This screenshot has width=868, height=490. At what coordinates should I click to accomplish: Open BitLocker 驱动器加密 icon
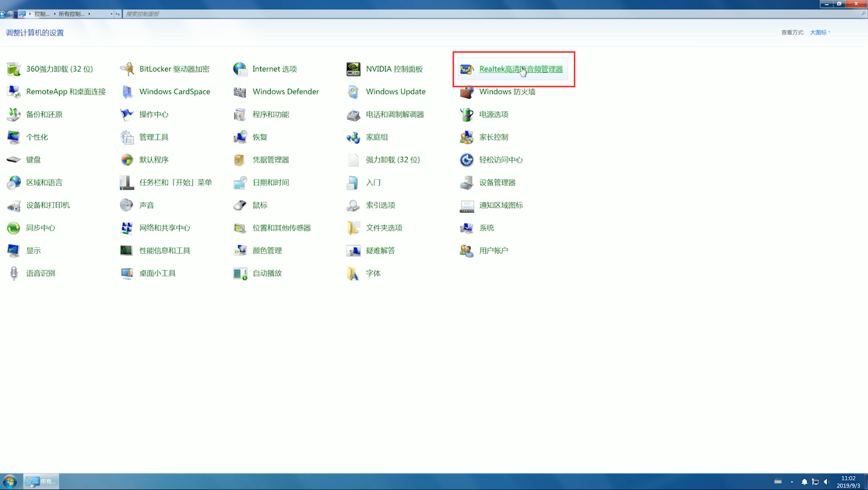[127, 69]
